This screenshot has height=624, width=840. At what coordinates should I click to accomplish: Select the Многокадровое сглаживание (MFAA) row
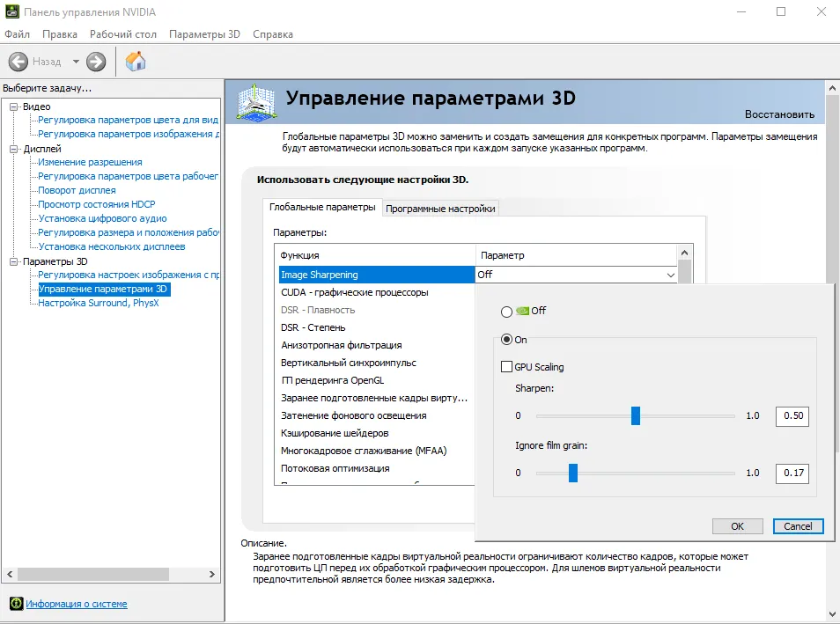377,451
